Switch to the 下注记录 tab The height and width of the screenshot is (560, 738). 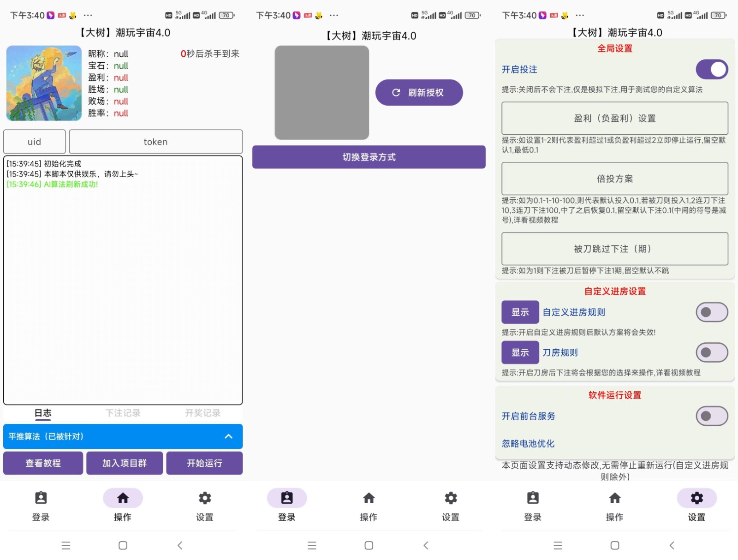pos(123,413)
